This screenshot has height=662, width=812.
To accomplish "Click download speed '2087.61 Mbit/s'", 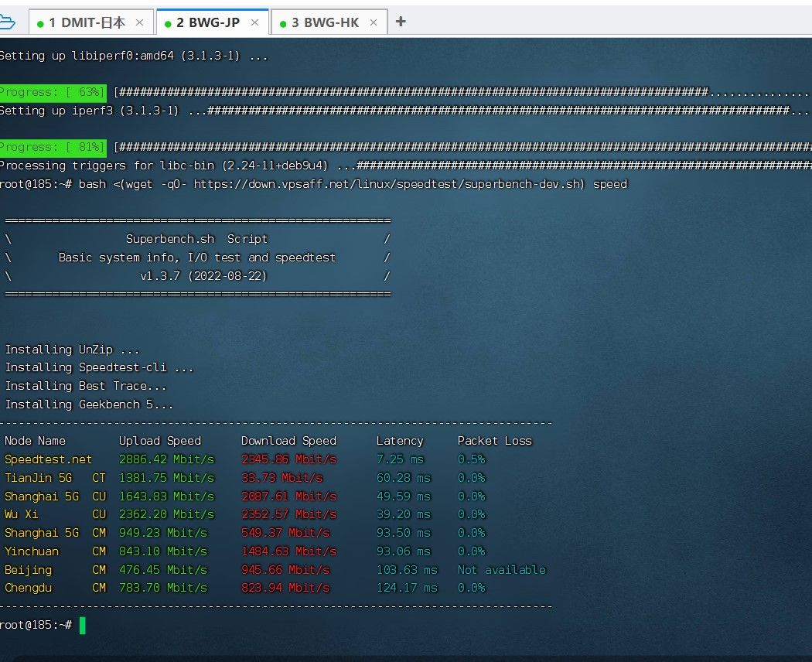I will coord(289,496).
